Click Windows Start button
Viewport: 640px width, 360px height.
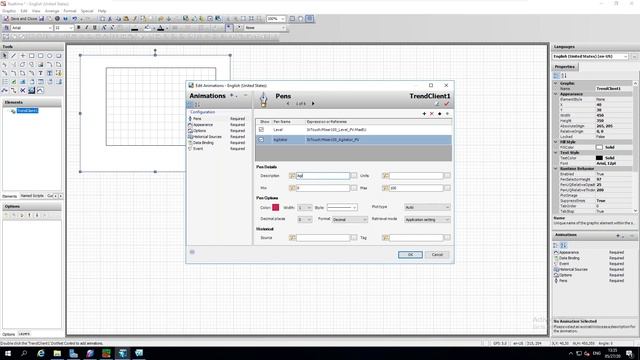[x=8, y=353]
